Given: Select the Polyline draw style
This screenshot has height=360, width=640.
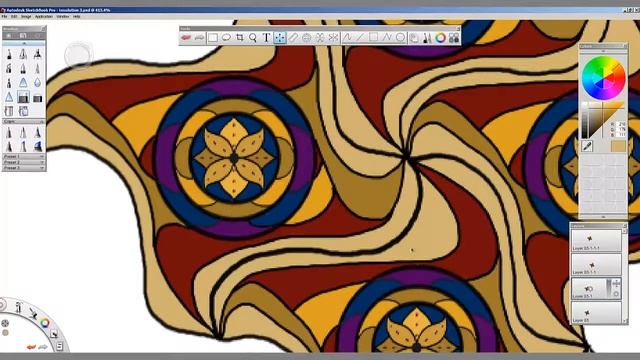Looking at the screenshot, I should [387, 38].
